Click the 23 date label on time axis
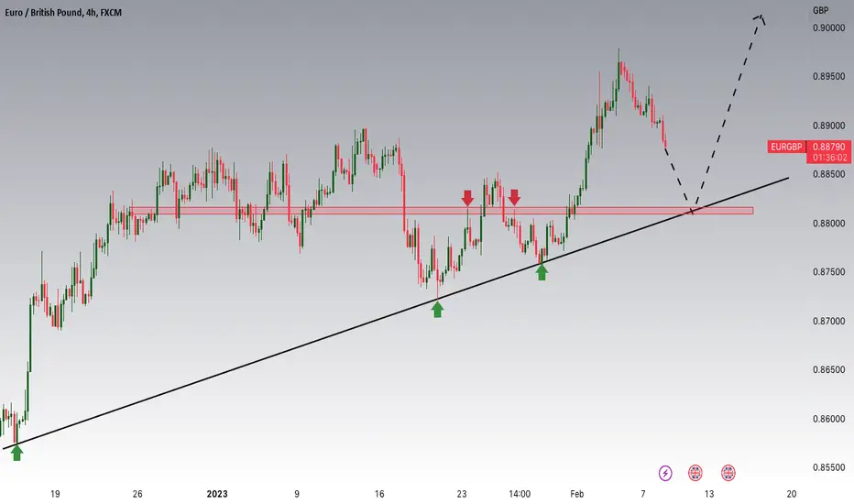 click(x=461, y=494)
